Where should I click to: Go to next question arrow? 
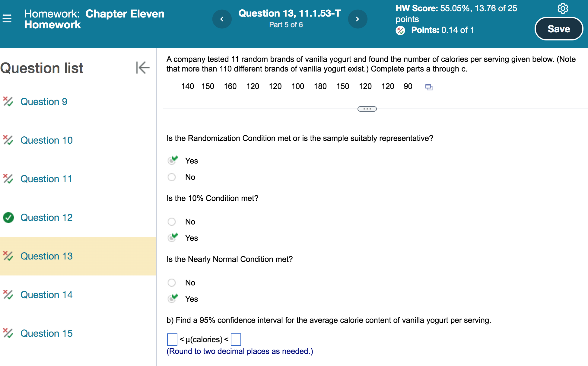coord(358,19)
